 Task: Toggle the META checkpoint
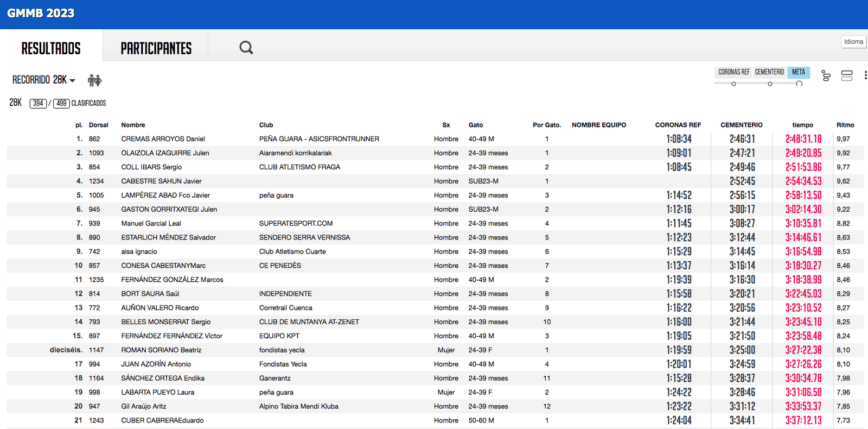tap(798, 72)
